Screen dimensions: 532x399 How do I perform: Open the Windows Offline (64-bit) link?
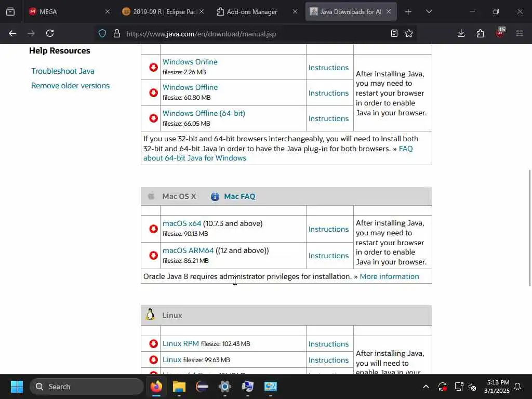[204, 113]
